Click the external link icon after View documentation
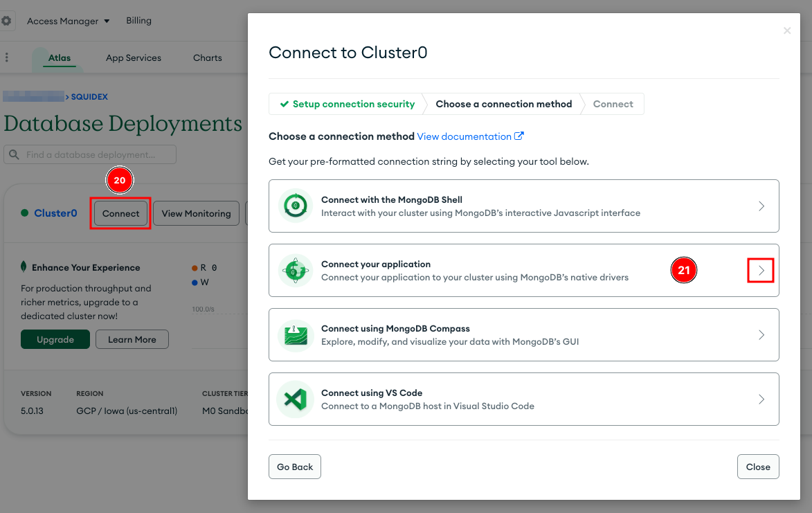 click(x=519, y=136)
